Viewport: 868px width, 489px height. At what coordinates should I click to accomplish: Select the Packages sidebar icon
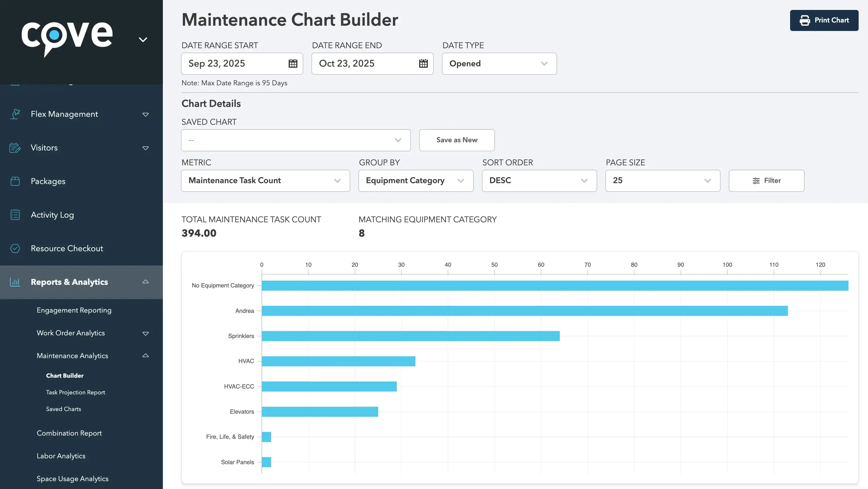15,181
